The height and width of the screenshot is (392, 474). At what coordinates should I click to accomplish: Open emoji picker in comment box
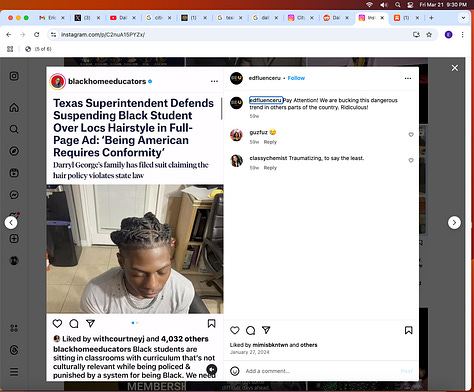pos(235,371)
